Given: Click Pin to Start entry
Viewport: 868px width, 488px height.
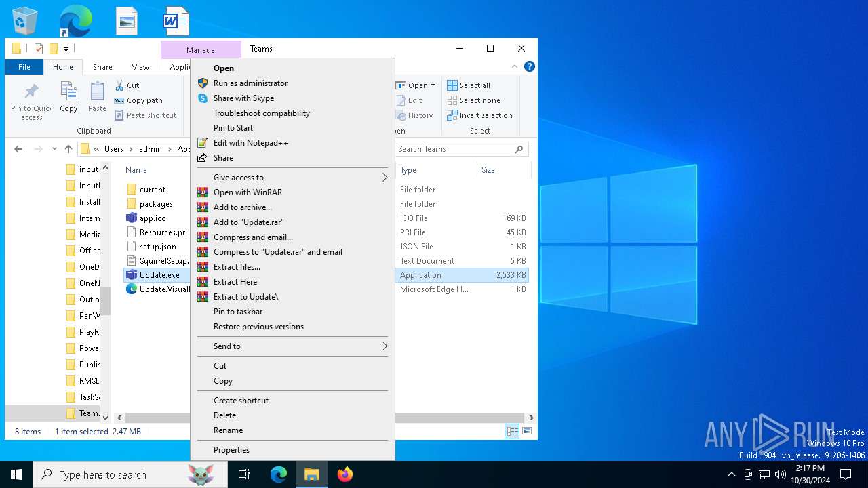Looking at the screenshot, I should 292,128.
